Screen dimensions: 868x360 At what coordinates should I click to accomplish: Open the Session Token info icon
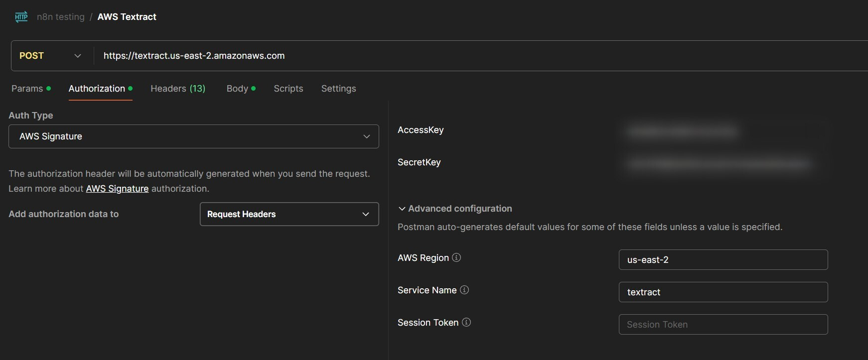466,322
